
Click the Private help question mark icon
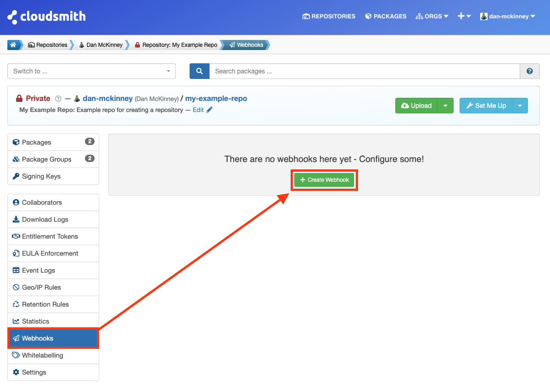pyautogui.click(x=58, y=99)
